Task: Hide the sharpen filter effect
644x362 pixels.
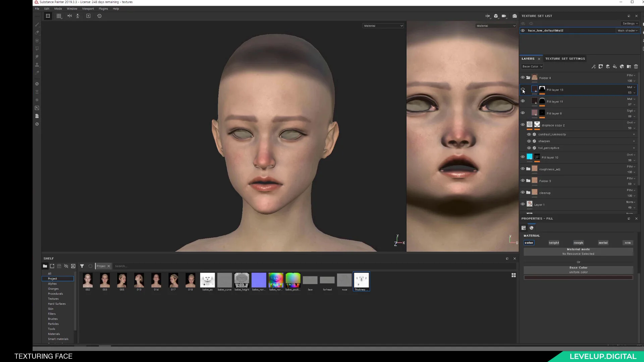Action: [529, 141]
